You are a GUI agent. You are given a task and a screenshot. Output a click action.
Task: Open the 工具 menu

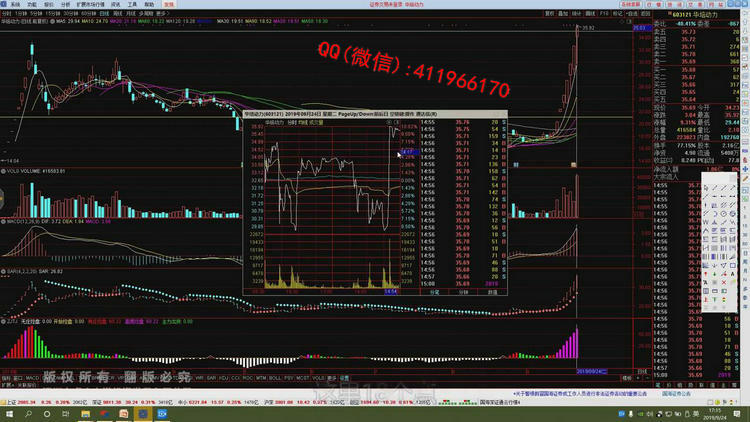click(x=132, y=4)
